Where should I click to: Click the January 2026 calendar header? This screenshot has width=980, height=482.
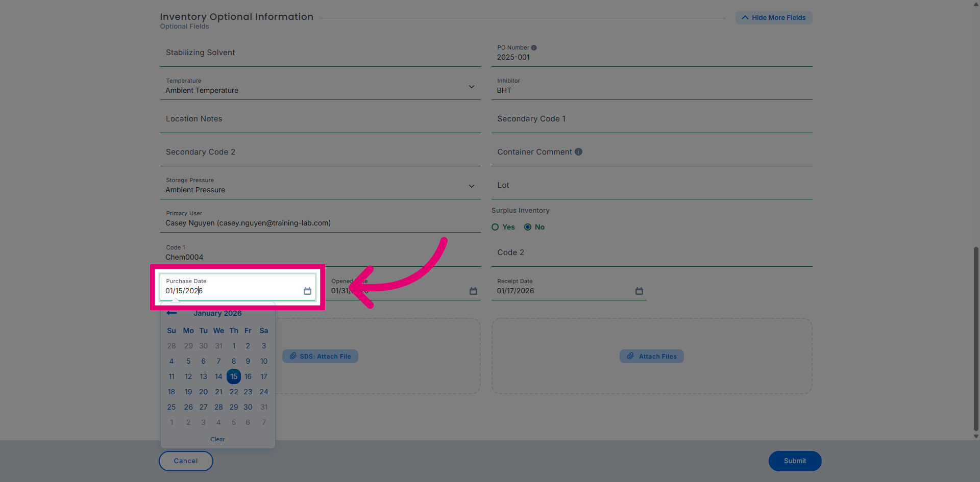[x=217, y=313]
